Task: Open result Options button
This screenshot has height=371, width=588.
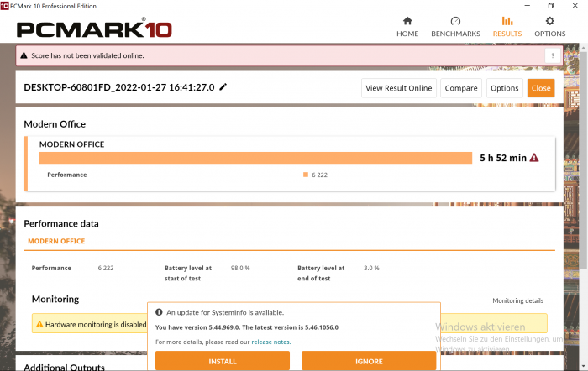Action: [x=504, y=88]
